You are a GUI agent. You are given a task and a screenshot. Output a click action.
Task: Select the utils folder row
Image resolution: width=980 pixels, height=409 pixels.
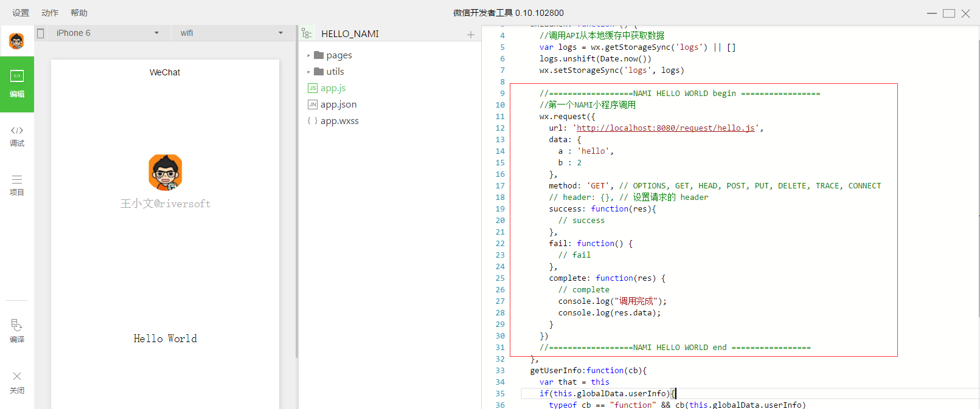389,72
